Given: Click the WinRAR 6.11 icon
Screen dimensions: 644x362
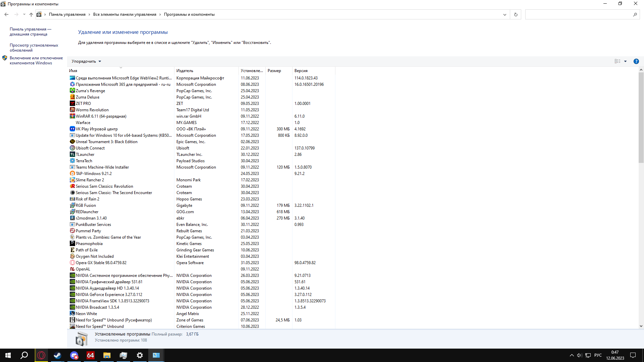Looking at the screenshot, I should pos(72,116).
